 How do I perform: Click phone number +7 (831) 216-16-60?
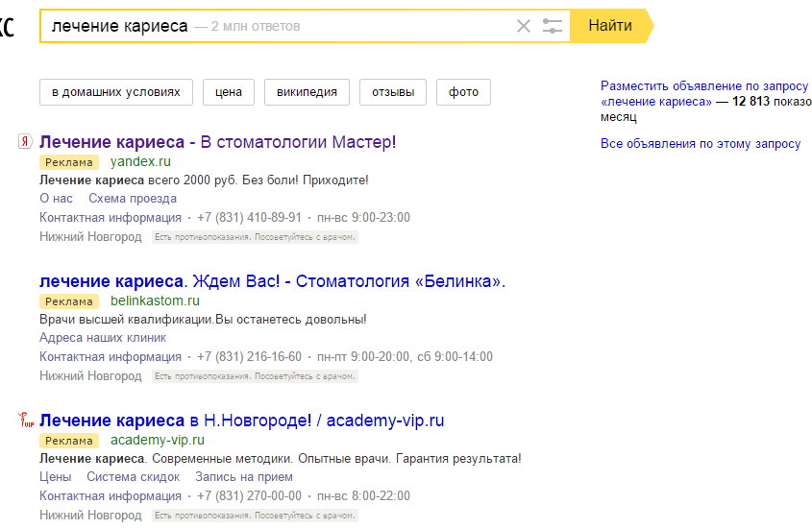(x=249, y=356)
